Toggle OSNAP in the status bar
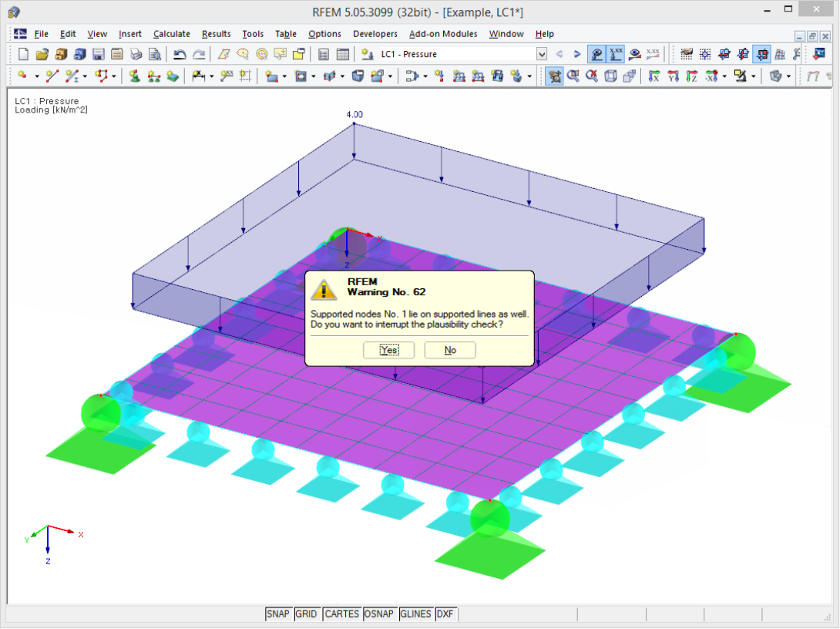Viewport: 840px width, 629px height. point(378,614)
